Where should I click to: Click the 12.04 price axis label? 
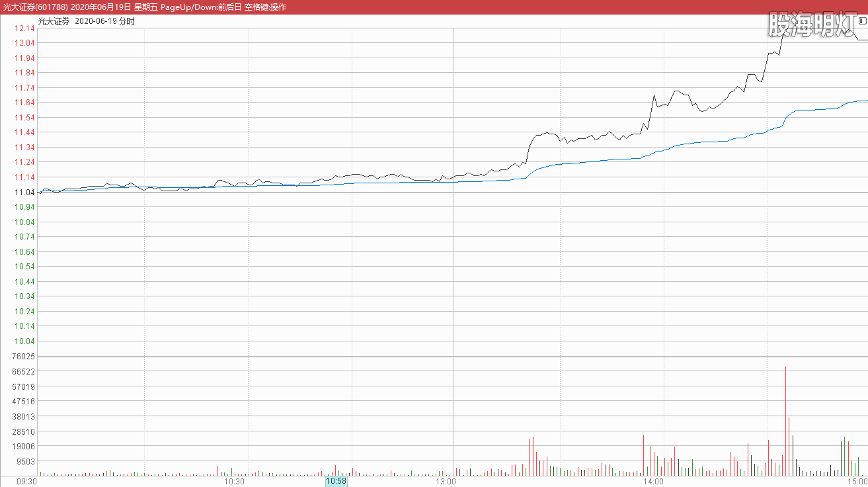click(x=24, y=43)
